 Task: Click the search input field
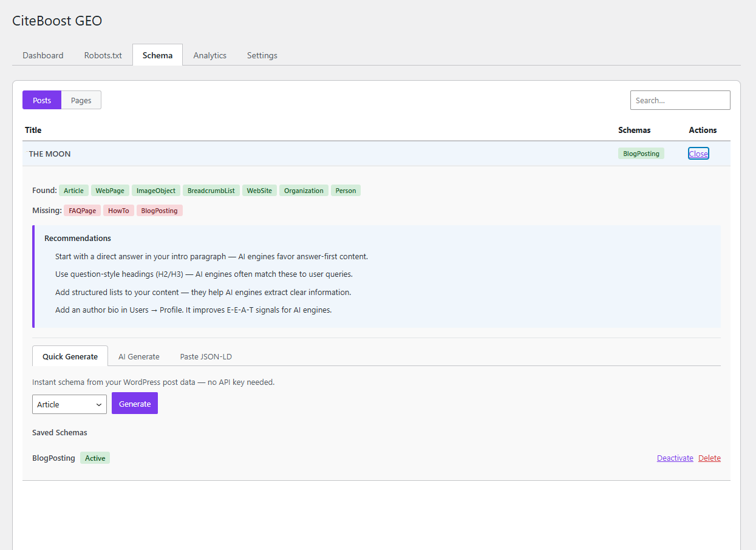point(680,100)
